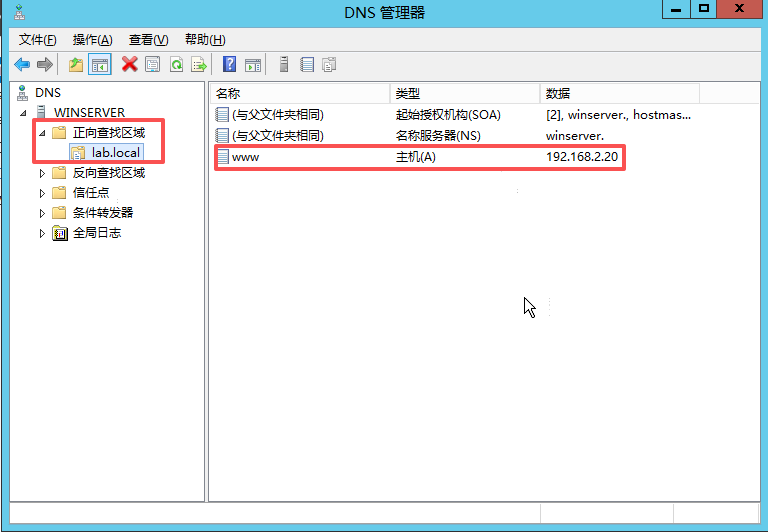Click the New Server toolbar icon

(284, 65)
